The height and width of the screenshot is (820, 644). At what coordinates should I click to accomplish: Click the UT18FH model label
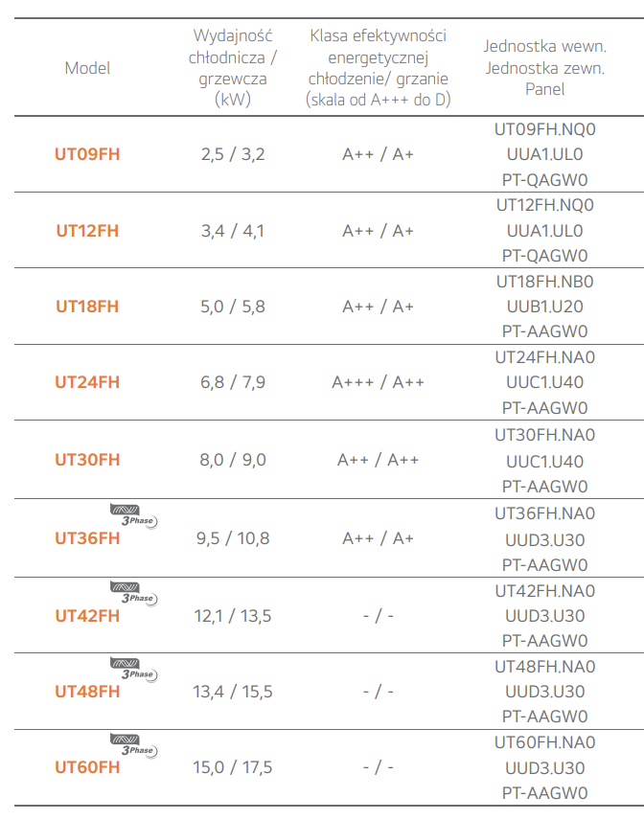pos(87,307)
